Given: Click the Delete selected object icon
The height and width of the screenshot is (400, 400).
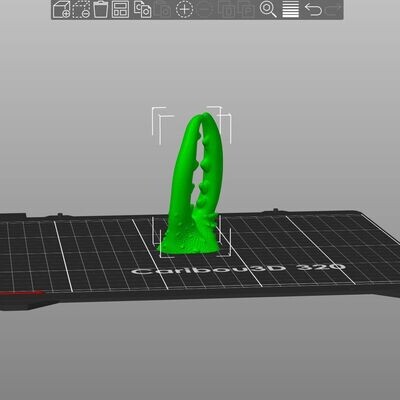Looking at the screenshot, I should coord(81,9).
